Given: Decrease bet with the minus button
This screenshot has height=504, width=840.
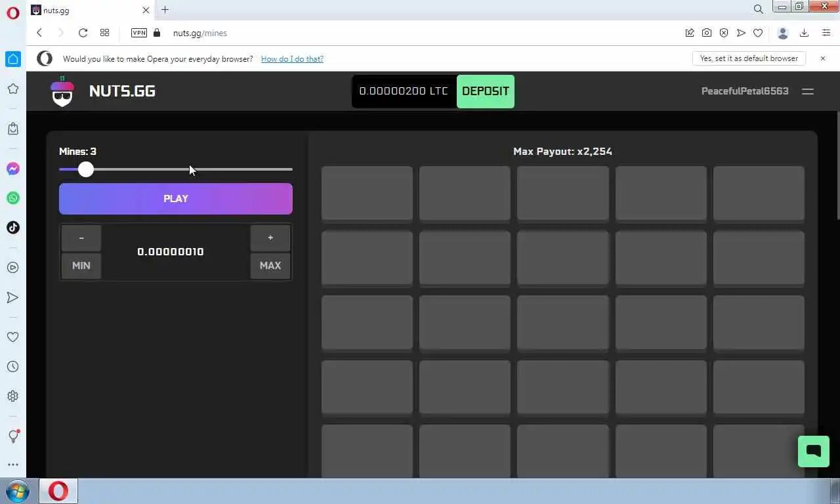Looking at the screenshot, I should pos(81,238).
